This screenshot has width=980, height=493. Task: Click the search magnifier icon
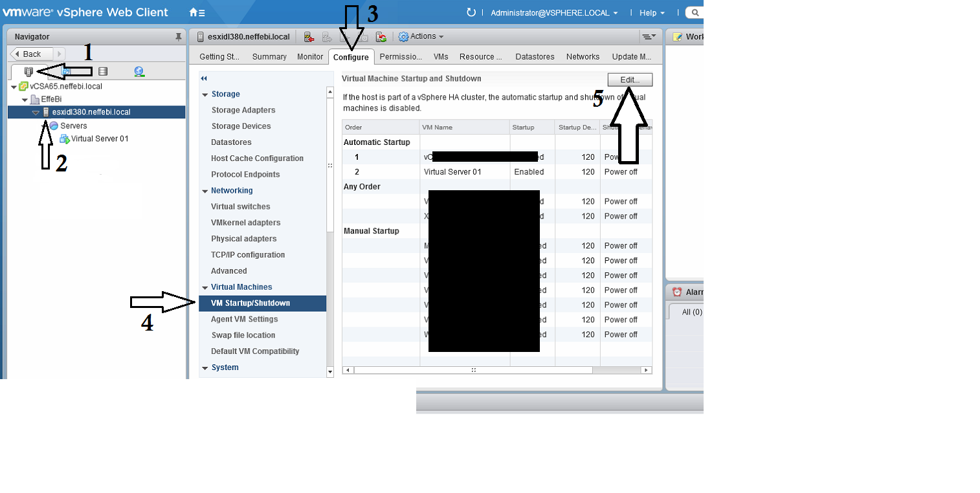pyautogui.click(x=695, y=12)
